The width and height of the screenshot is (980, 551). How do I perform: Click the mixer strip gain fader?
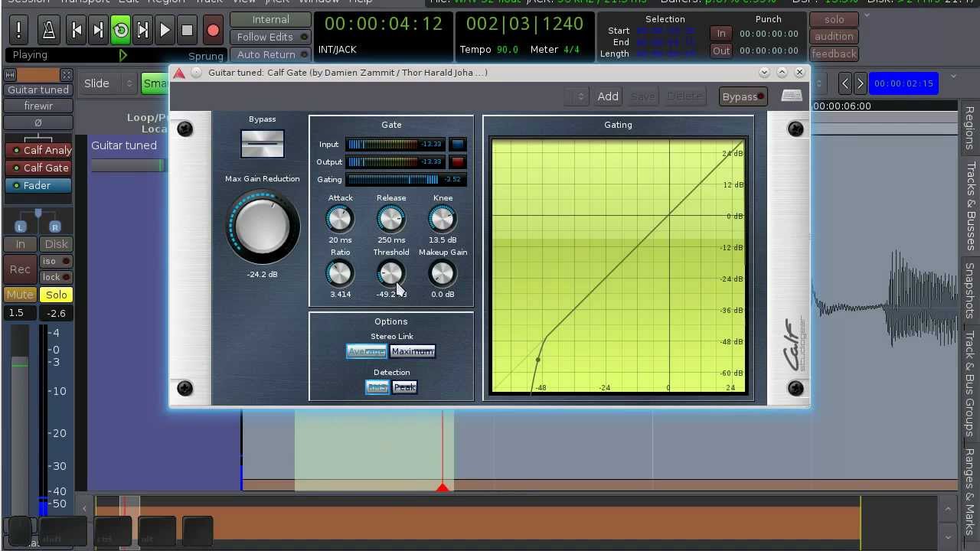click(x=20, y=436)
